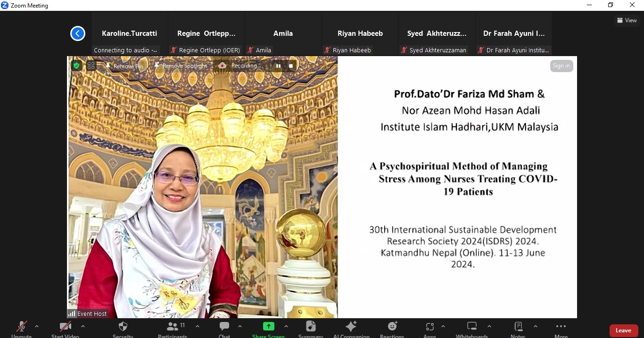The width and height of the screenshot is (644, 338).
Task: Toggle Start Video camera button
Action: point(65,328)
